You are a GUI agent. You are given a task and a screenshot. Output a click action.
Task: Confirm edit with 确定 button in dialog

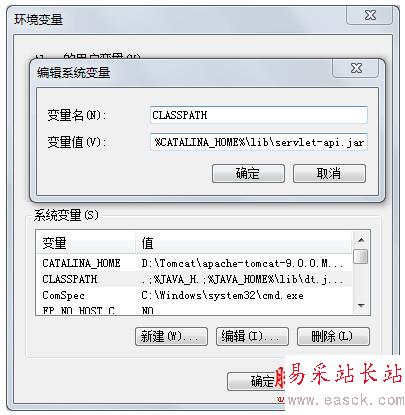tap(248, 173)
